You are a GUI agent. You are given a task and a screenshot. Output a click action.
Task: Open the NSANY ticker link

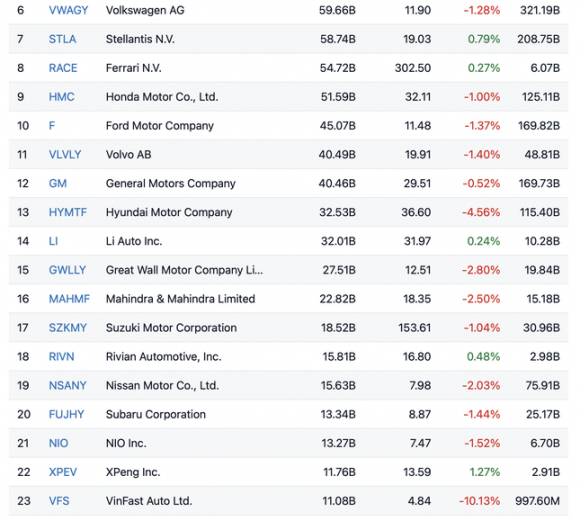[68, 386]
